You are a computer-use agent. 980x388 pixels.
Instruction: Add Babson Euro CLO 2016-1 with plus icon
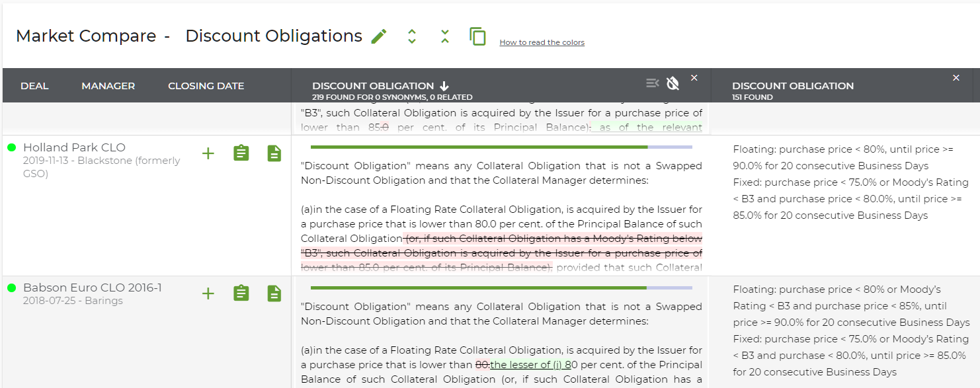tap(208, 293)
